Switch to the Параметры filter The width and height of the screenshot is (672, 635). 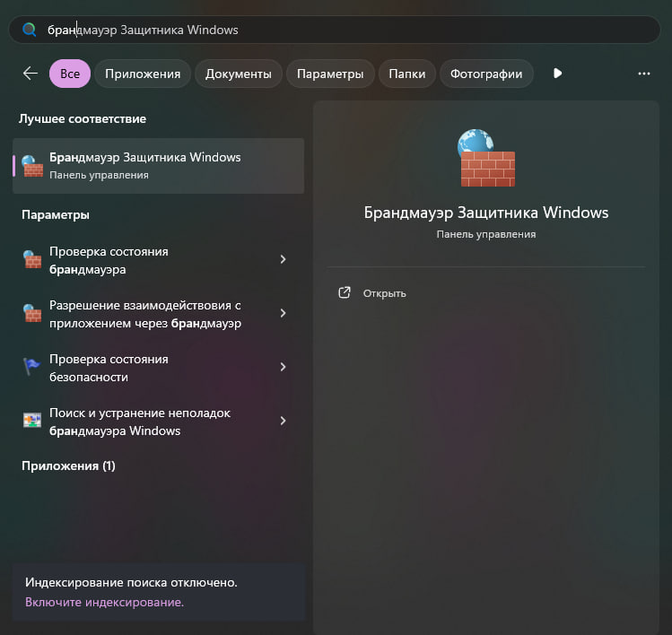(330, 74)
